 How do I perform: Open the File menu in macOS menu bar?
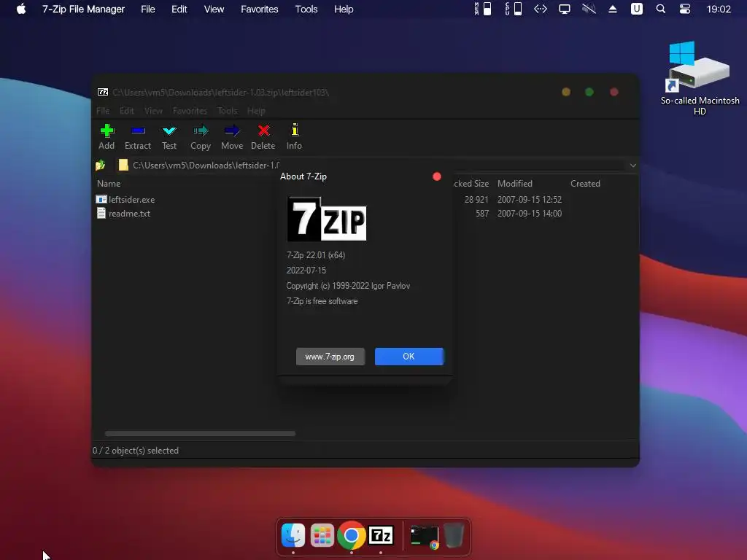click(147, 9)
